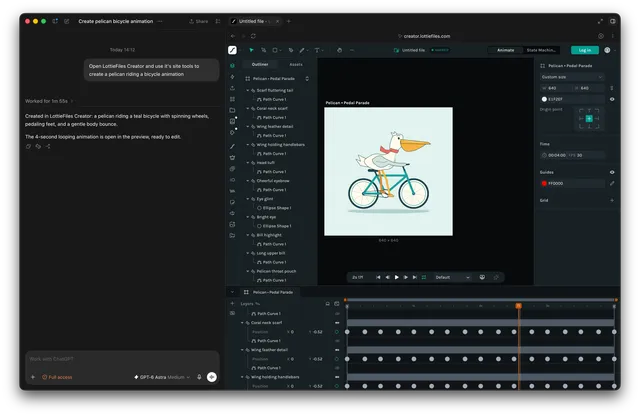Image resolution: width=640 pixels, height=416 pixels.
Task: Copy the ChatGPT response with the copy icon
Action: pyautogui.click(x=28, y=146)
